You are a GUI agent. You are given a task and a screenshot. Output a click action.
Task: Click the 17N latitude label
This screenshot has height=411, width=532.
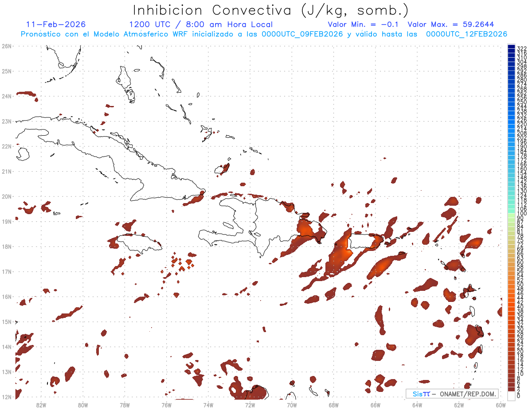pos(6,271)
